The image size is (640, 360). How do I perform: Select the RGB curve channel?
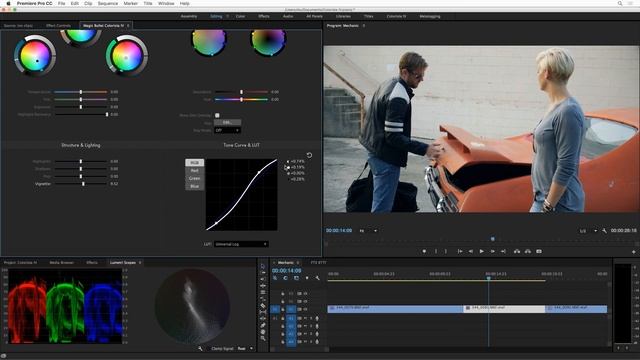coord(194,162)
